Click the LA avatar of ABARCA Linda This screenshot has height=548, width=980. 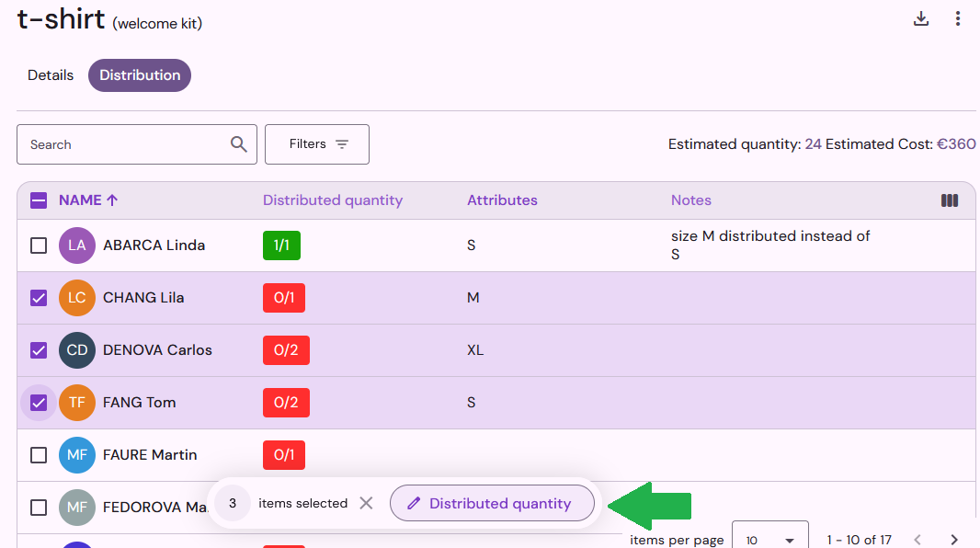point(77,245)
